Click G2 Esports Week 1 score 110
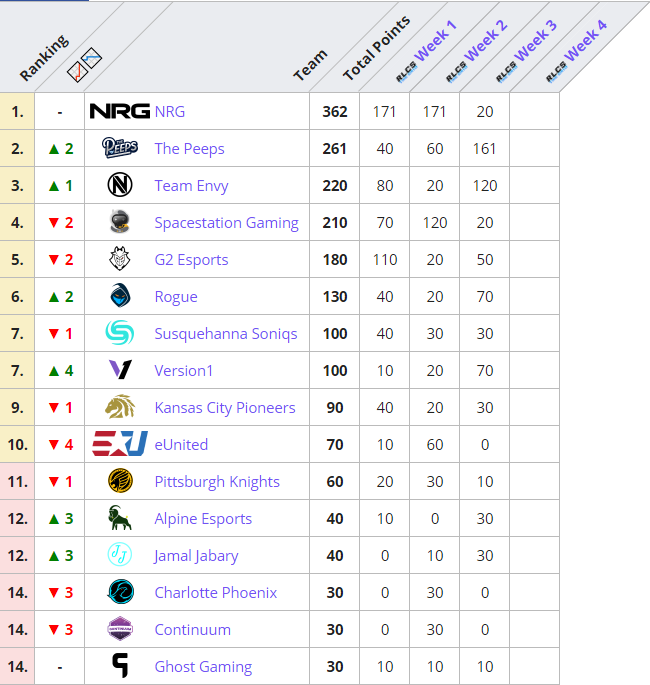 point(385,259)
